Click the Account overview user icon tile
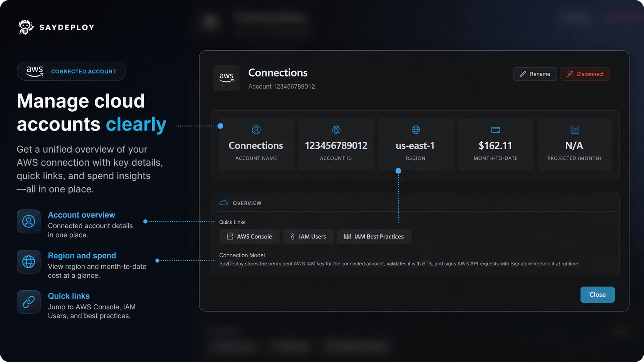 [x=29, y=221]
